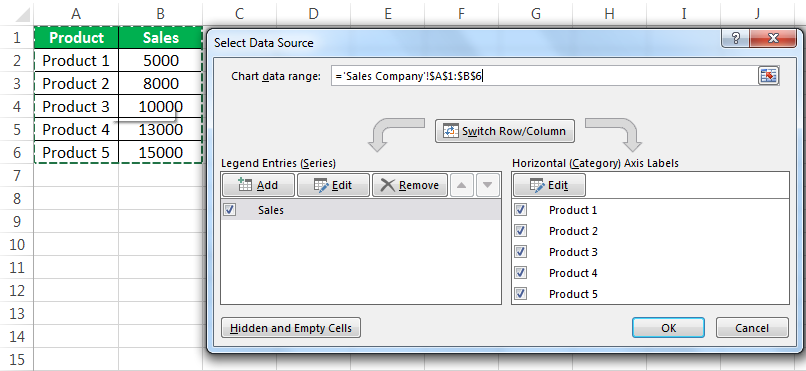Select row 10 header
Screen dimensions: 806x371
point(17,245)
